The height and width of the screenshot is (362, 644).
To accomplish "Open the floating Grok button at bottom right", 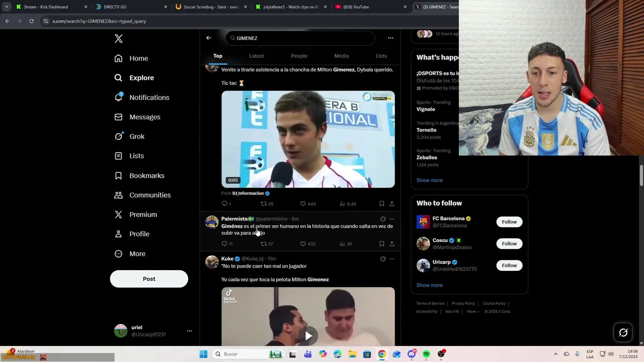I will [x=623, y=332].
